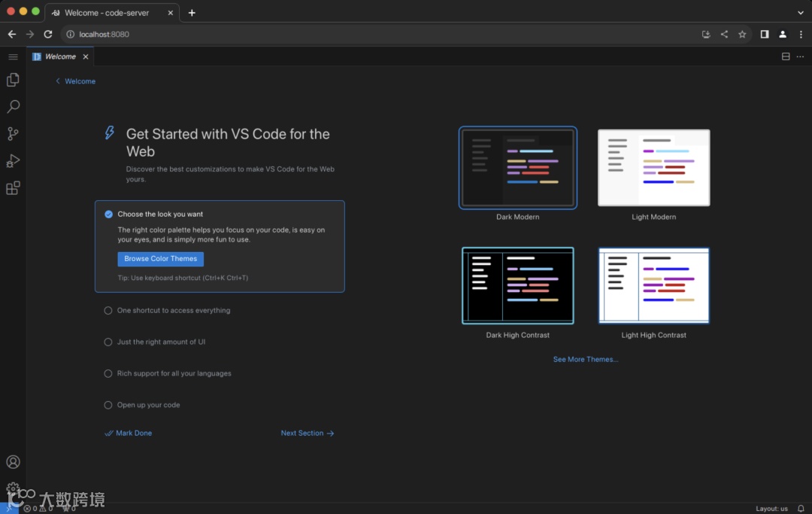The image size is (812, 514).
Task: Open the Chrome three-dot menu
Action: point(801,34)
